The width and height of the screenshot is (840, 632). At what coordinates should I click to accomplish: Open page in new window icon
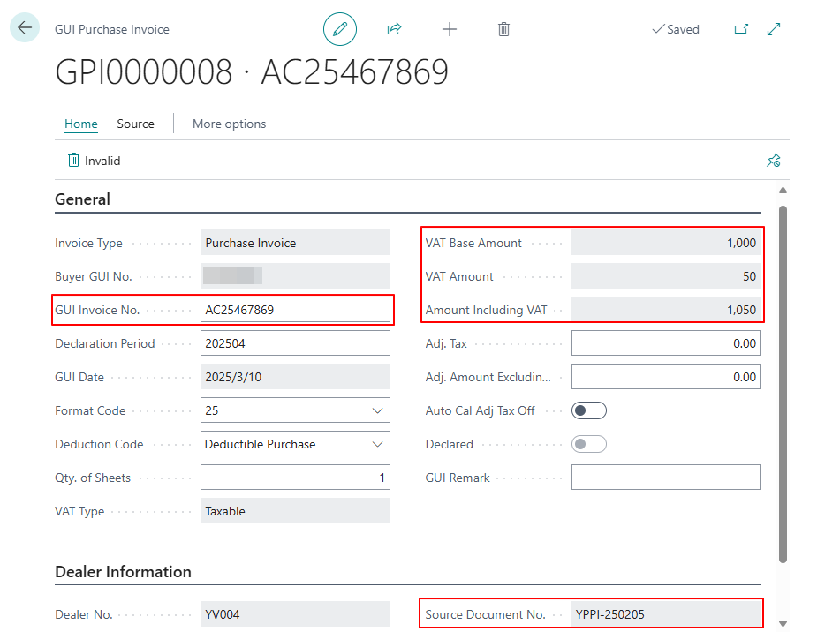coord(741,29)
